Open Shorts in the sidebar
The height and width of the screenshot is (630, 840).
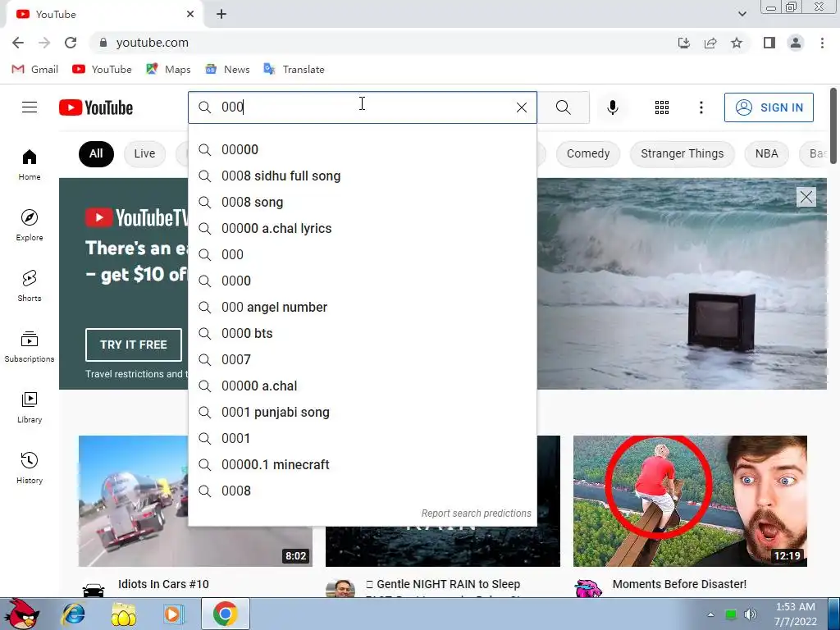coord(30,286)
